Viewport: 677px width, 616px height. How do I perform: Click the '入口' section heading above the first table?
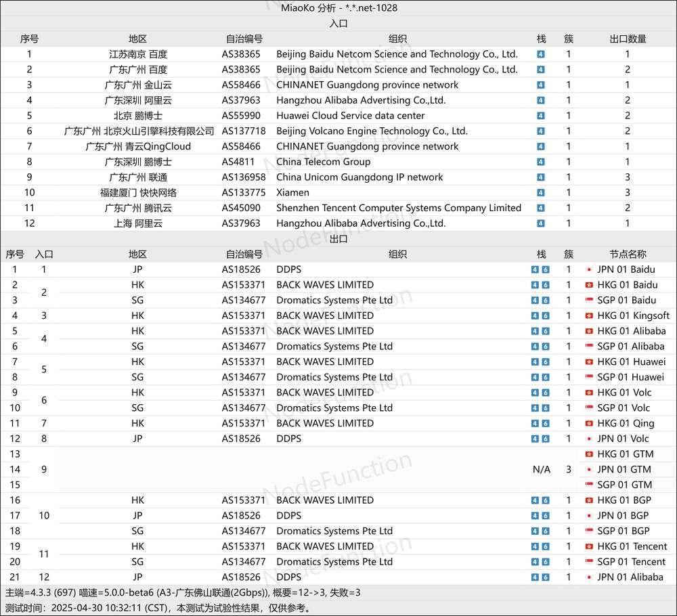tap(338, 23)
